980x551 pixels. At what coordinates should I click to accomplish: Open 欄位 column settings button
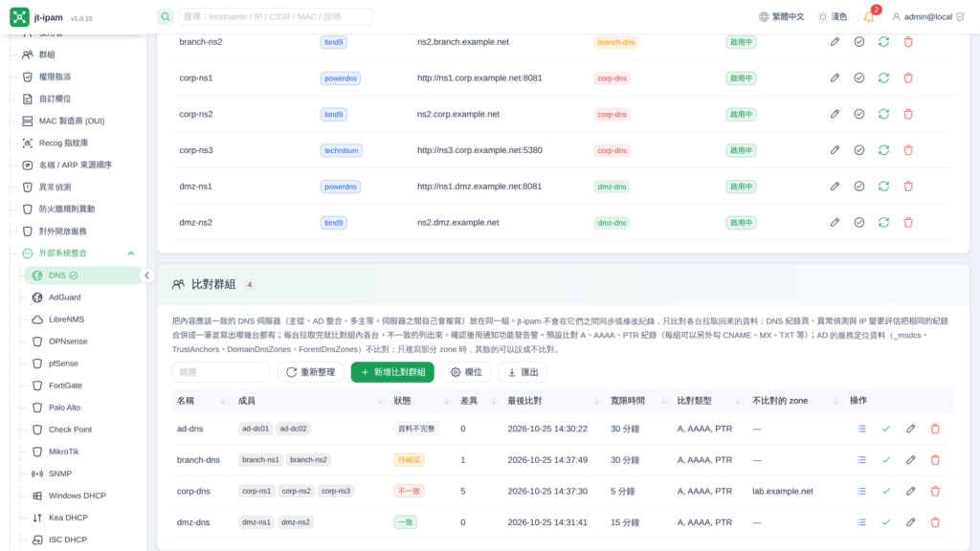point(466,372)
